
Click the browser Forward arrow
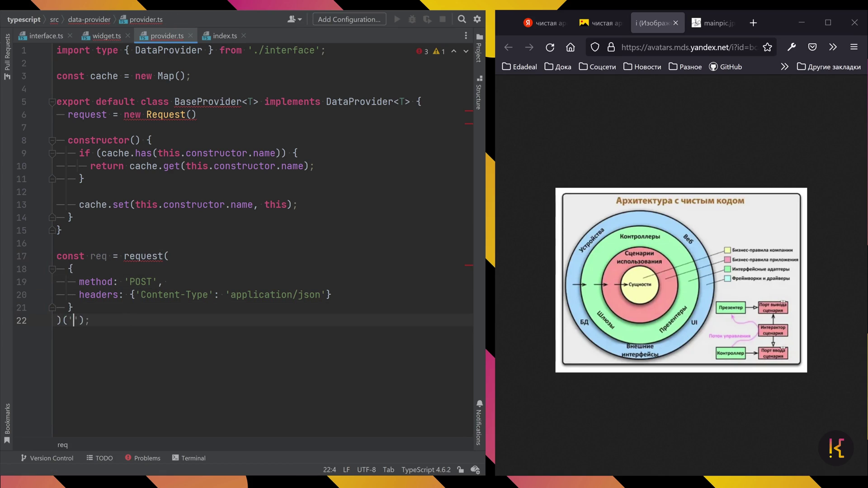529,47
